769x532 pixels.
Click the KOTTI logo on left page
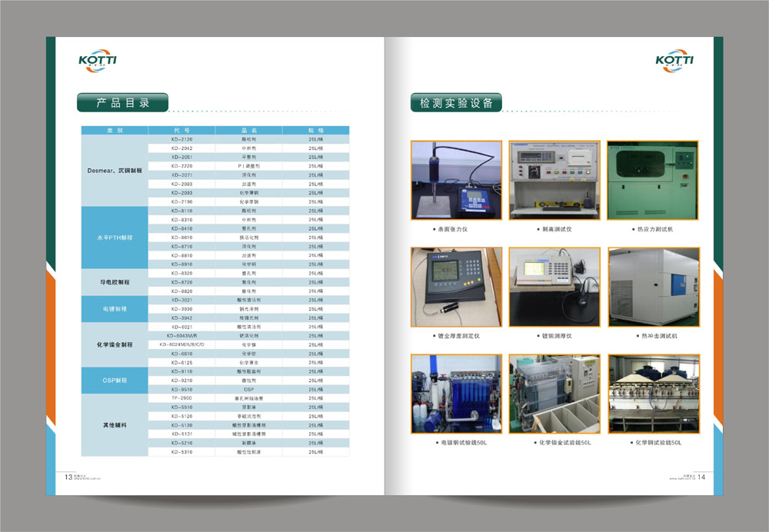pyautogui.click(x=98, y=60)
